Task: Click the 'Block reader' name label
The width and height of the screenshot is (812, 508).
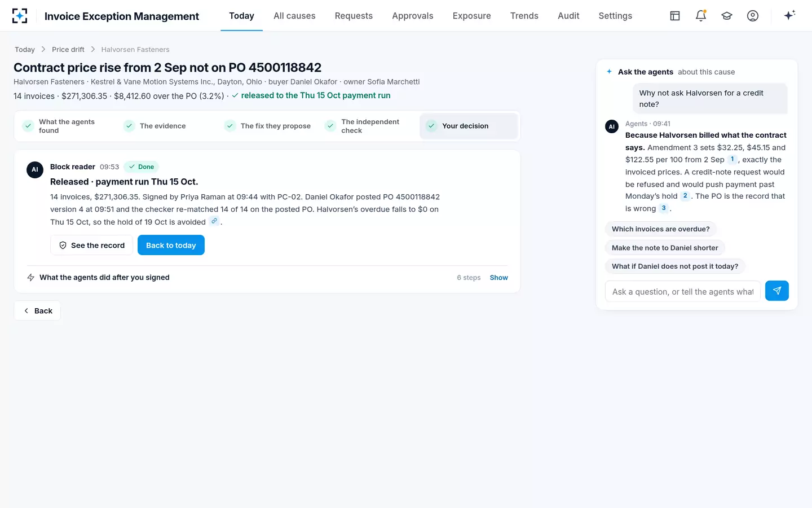Action: (73, 167)
